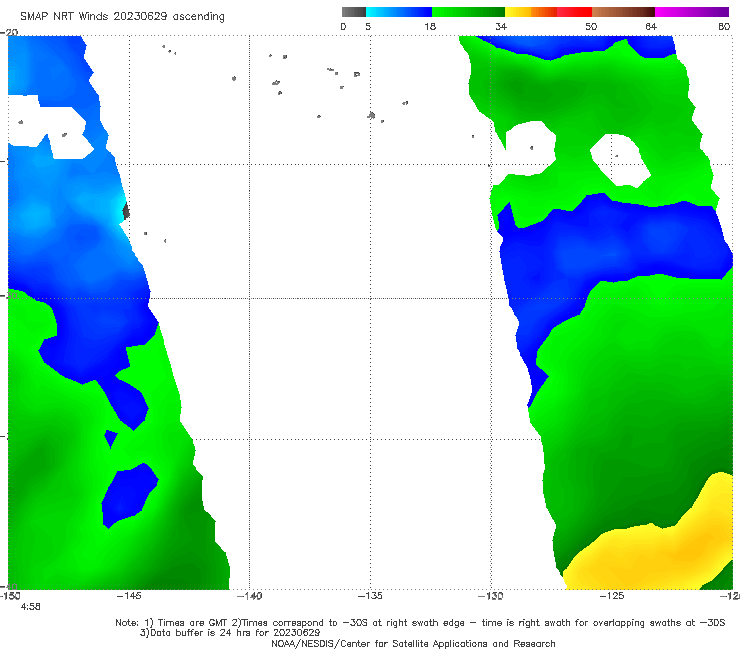
Task: Click the longitude label -135
Action: (x=370, y=596)
